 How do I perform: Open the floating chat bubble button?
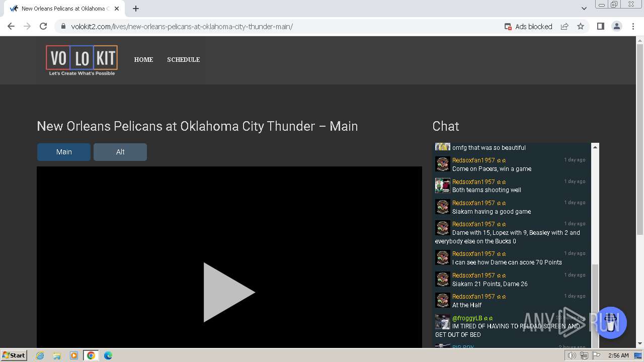611,323
